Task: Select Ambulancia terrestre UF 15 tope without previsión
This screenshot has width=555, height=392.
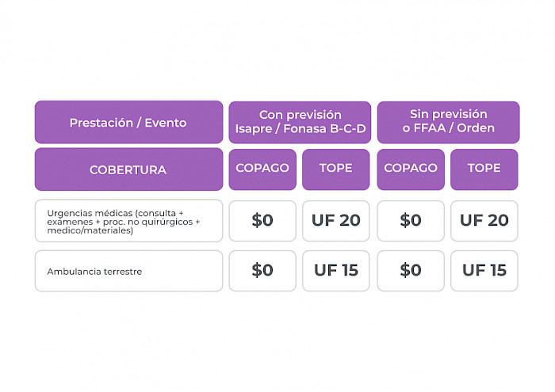Action: point(484,271)
